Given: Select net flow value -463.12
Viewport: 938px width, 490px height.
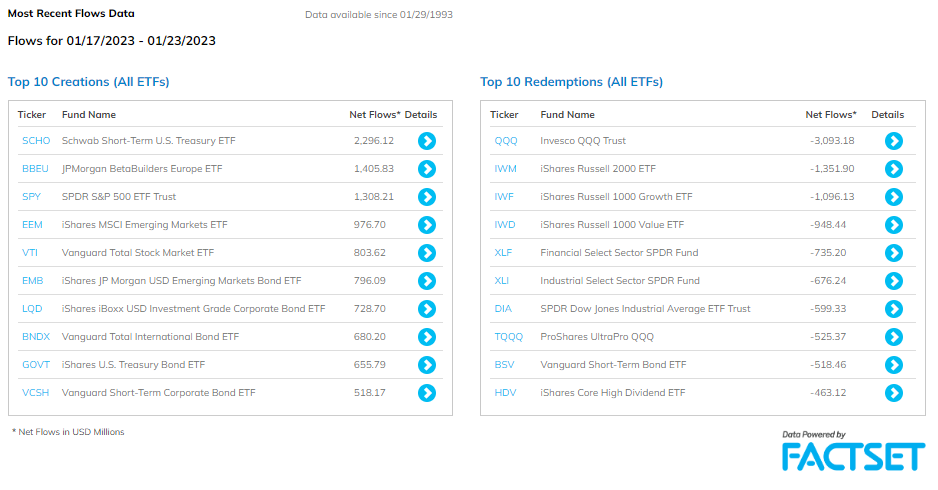Looking at the screenshot, I should 828,392.
